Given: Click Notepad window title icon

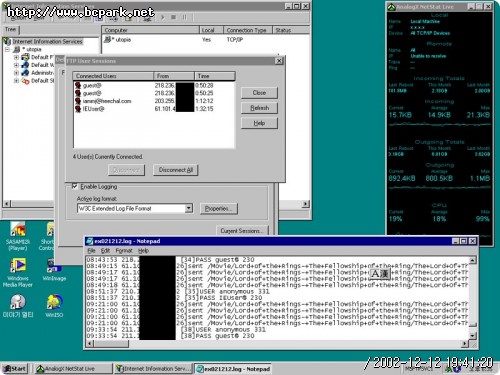Looking at the screenshot, I should tap(89, 241).
